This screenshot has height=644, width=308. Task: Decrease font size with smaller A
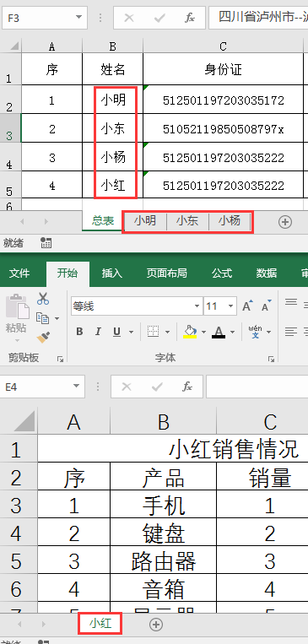click(x=267, y=306)
